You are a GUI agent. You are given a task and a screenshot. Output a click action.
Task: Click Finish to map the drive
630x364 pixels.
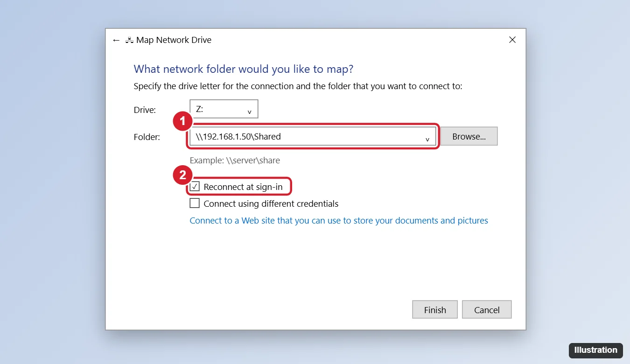click(435, 310)
